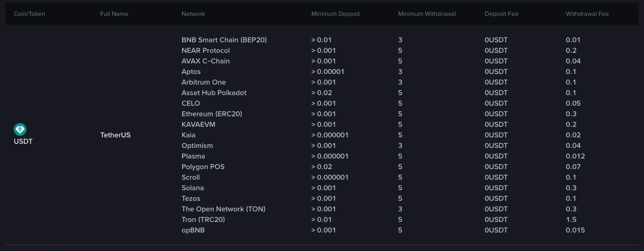Click the Withdrawal Fee column header
The image size is (644, 251).
pyautogui.click(x=587, y=14)
